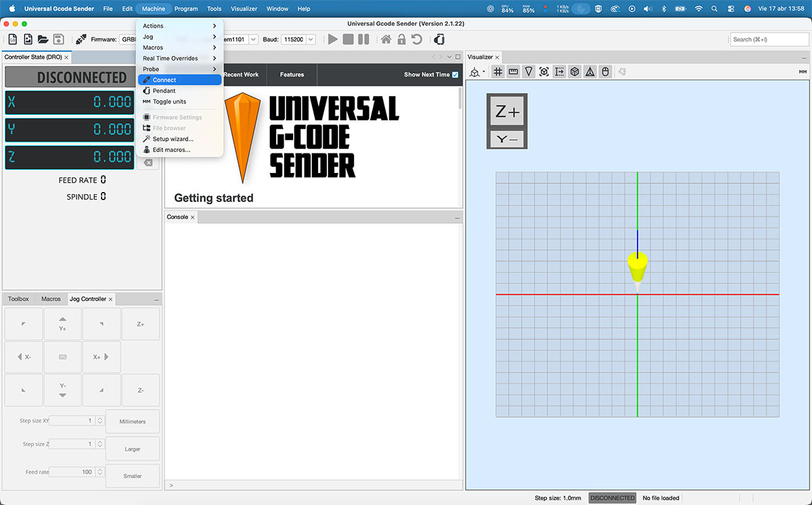812x505 pixels.
Task: Close the Controller State (DRO) tab
Action: tap(66, 57)
